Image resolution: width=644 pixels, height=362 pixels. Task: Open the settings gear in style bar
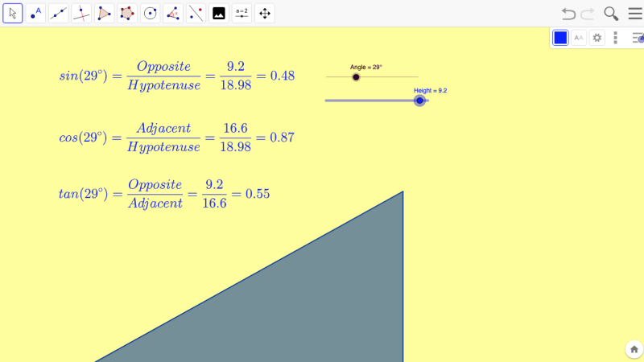(597, 38)
